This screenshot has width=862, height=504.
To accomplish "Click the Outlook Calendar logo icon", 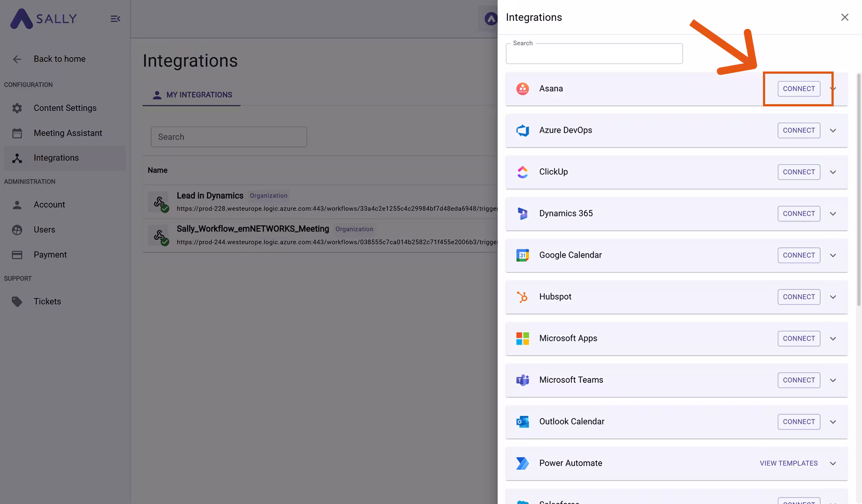I will (x=523, y=422).
